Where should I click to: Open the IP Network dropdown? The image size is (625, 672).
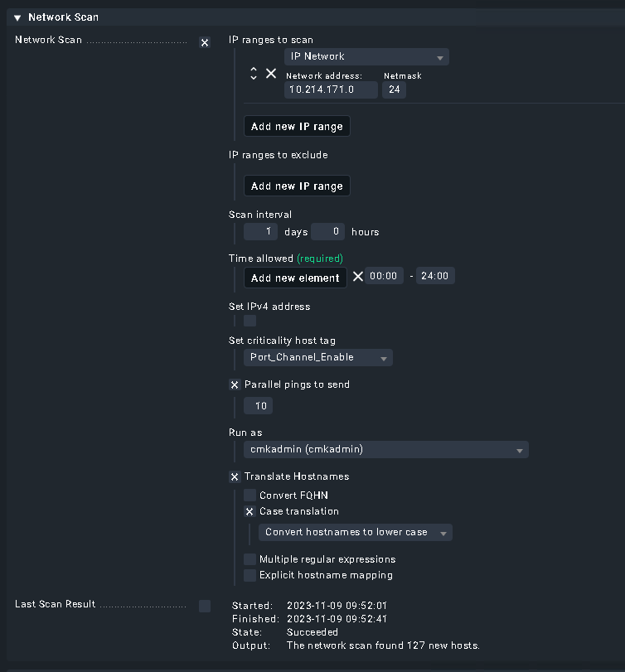tap(366, 56)
